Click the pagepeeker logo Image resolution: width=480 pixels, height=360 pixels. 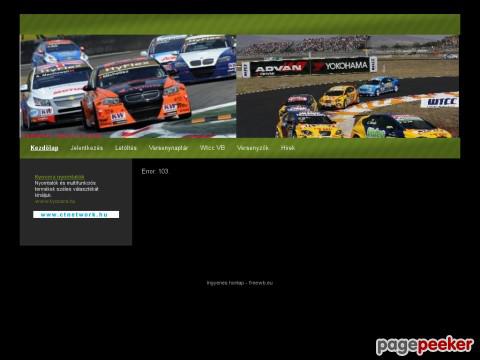tap(425, 346)
